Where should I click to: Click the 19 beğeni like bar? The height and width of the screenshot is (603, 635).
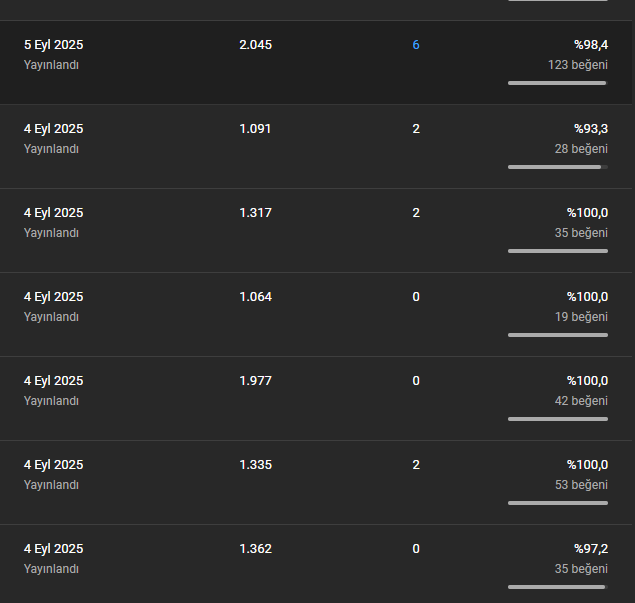pyautogui.click(x=558, y=335)
